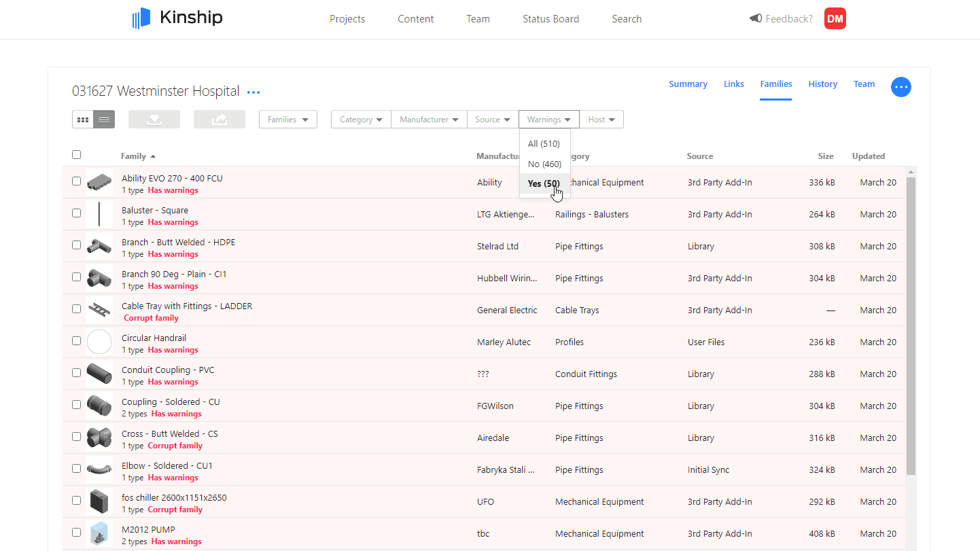Open the blue ellipsis actions menu
This screenshot has width=980, height=551.
point(901,87)
